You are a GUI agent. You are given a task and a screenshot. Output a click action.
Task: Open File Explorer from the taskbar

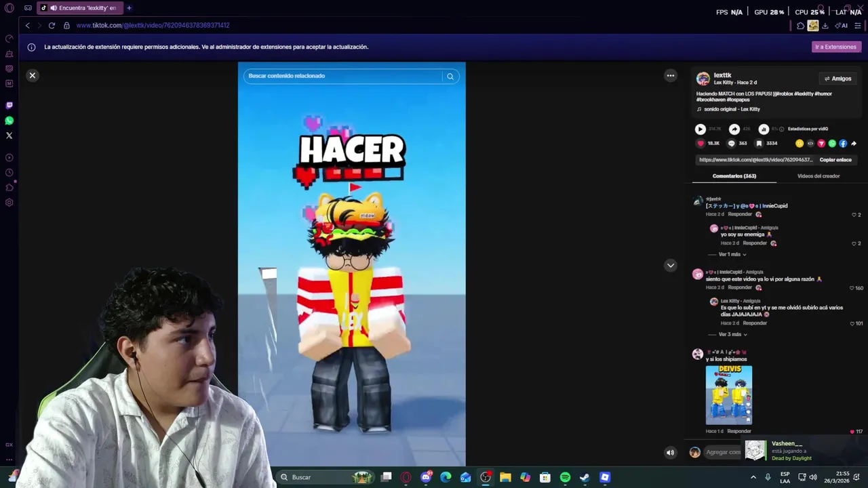(x=505, y=478)
